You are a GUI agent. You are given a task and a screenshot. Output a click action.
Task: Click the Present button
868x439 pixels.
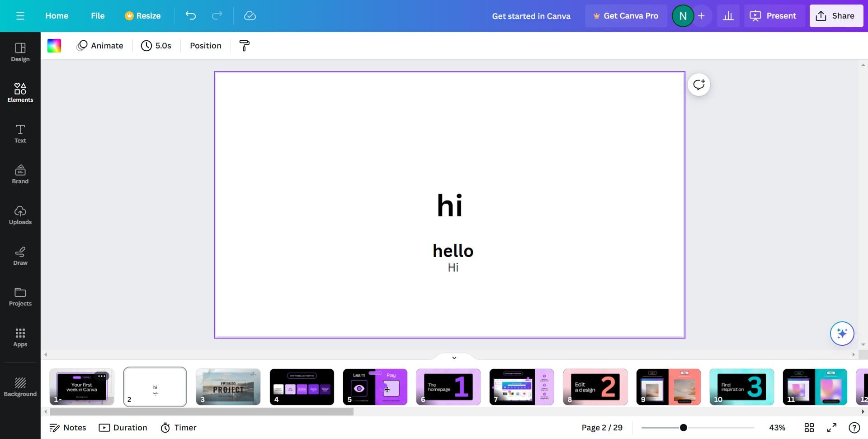tap(774, 15)
